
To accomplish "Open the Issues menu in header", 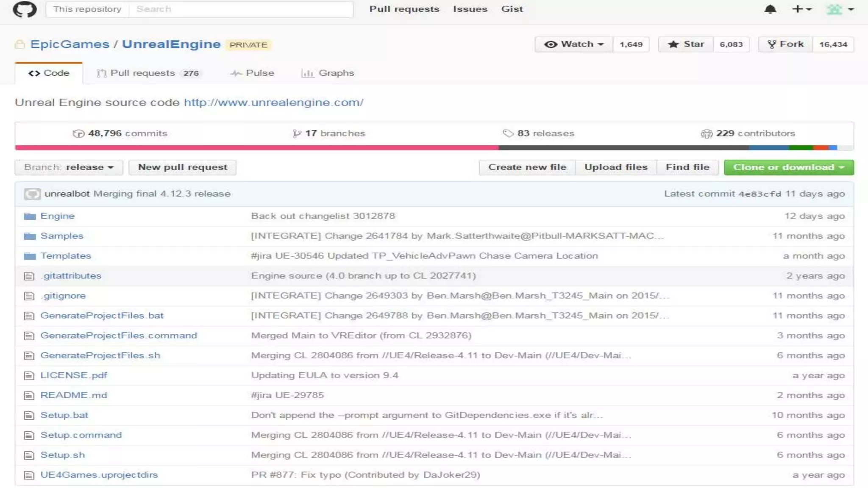I will coord(470,9).
